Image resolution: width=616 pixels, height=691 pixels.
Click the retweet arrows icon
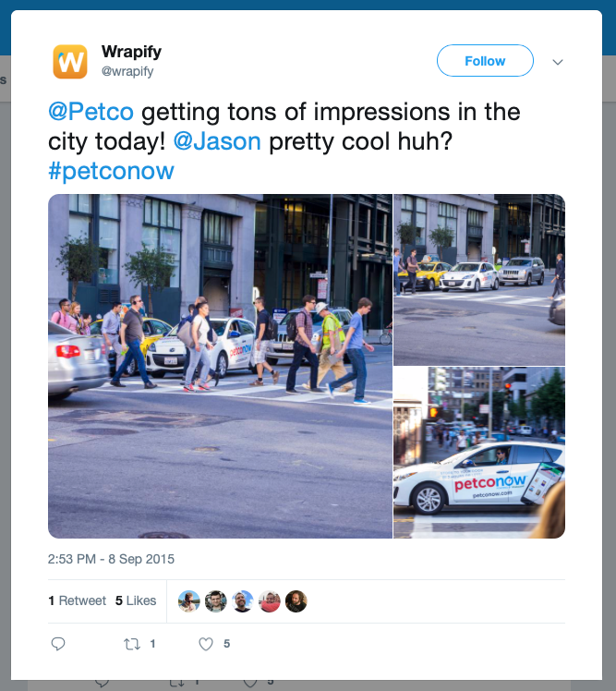pos(132,644)
